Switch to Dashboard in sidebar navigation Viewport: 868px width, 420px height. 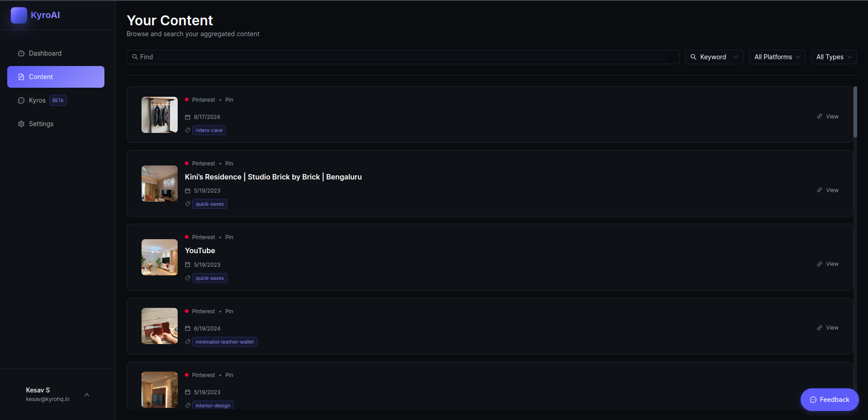[45, 53]
